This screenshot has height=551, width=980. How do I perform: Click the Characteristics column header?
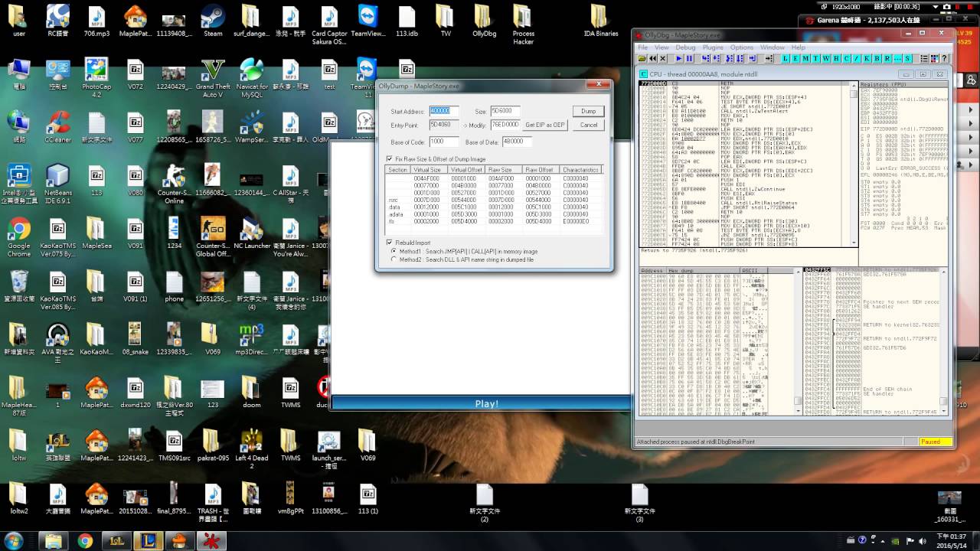[x=580, y=170]
